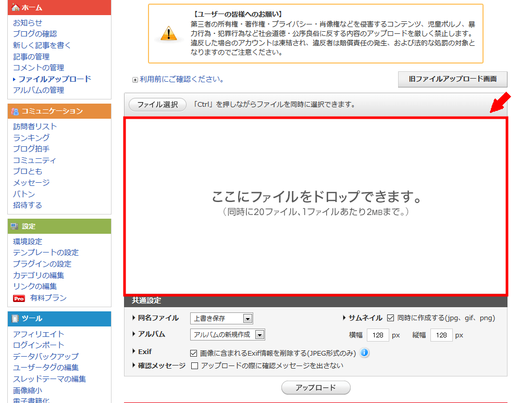This screenshot has width=532, height=403.
Task: Open 利用前にご確認ください link
Action: pos(182,79)
